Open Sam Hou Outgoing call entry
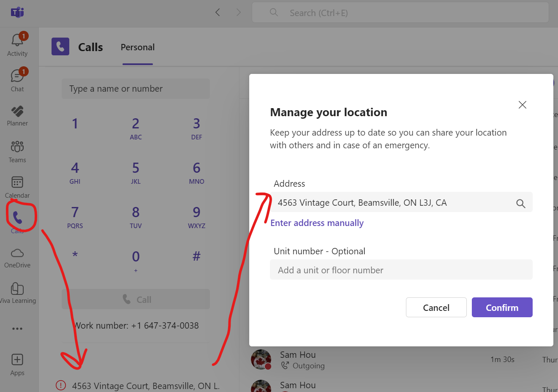Screen dimensions: 558x392 (x=398, y=360)
